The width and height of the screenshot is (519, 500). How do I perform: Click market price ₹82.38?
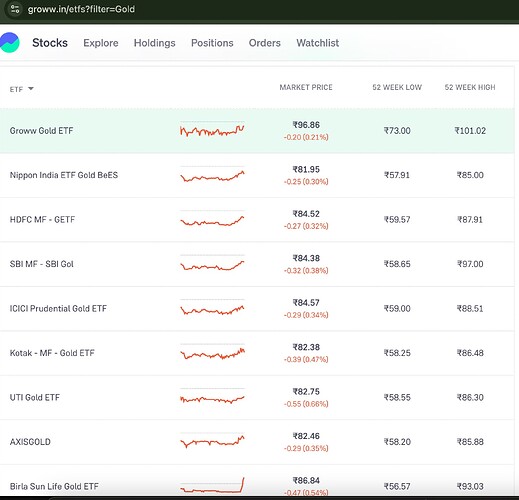[x=306, y=347]
